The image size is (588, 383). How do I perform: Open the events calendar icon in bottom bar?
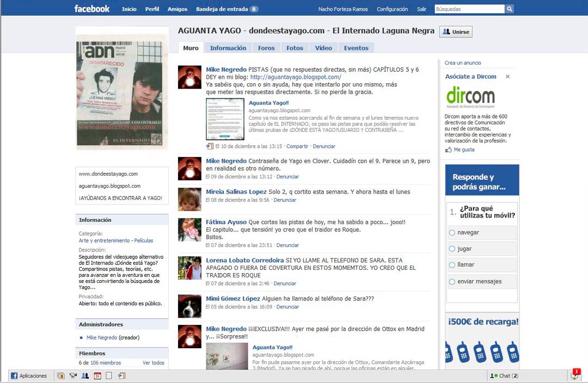click(97, 376)
